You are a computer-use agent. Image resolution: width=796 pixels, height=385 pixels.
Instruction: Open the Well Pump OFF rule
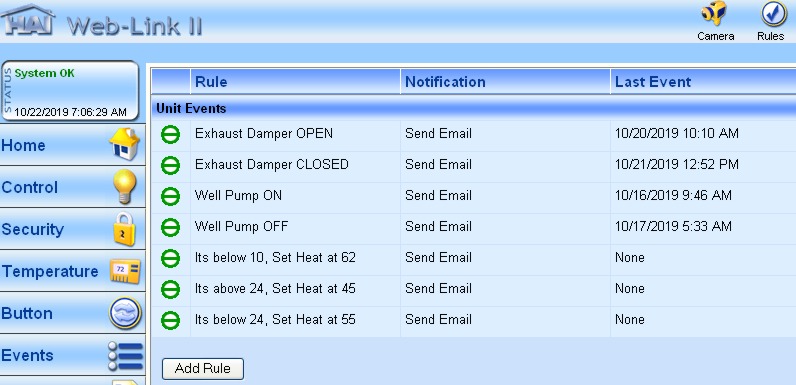[241, 227]
